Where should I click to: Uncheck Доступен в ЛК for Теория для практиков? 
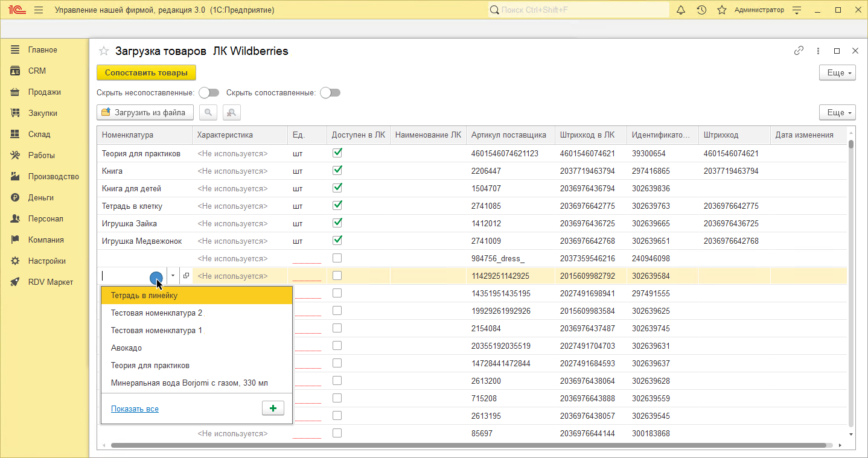337,153
